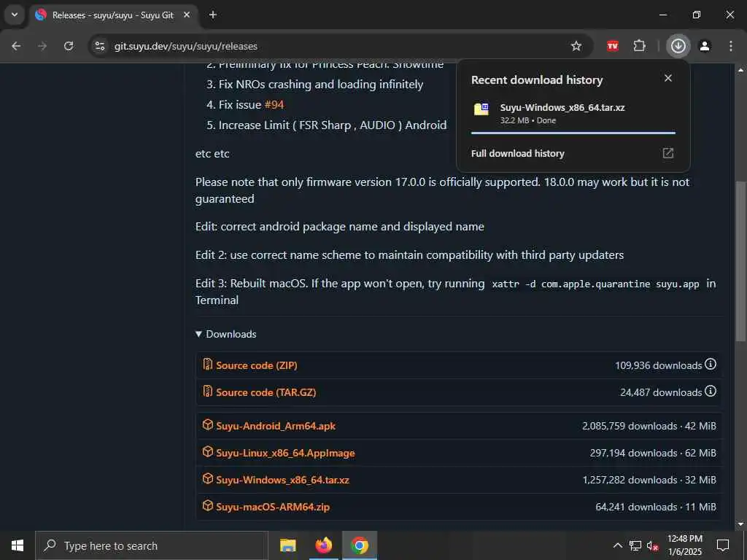Open issue #94 link
This screenshot has width=747, height=560.
click(274, 105)
